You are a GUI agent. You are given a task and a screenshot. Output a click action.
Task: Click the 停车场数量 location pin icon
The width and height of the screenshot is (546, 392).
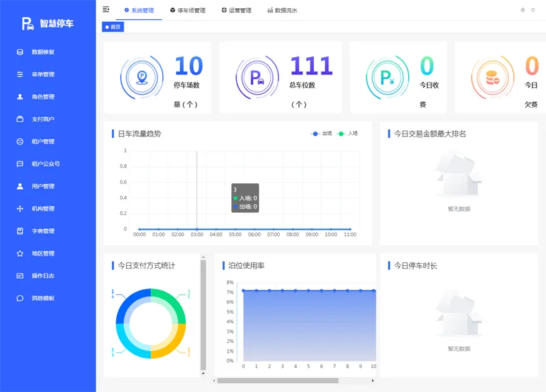(x=142, y=78)
